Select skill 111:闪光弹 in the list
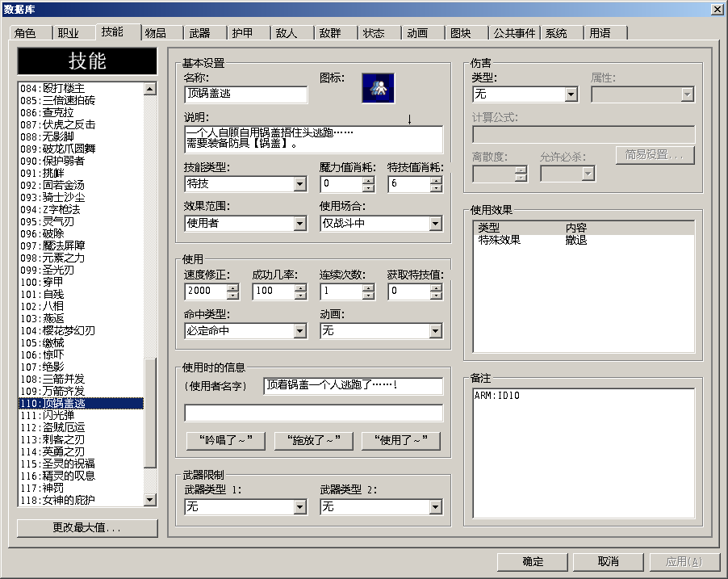This screenshot has height=579, width=728. (82, 415)
